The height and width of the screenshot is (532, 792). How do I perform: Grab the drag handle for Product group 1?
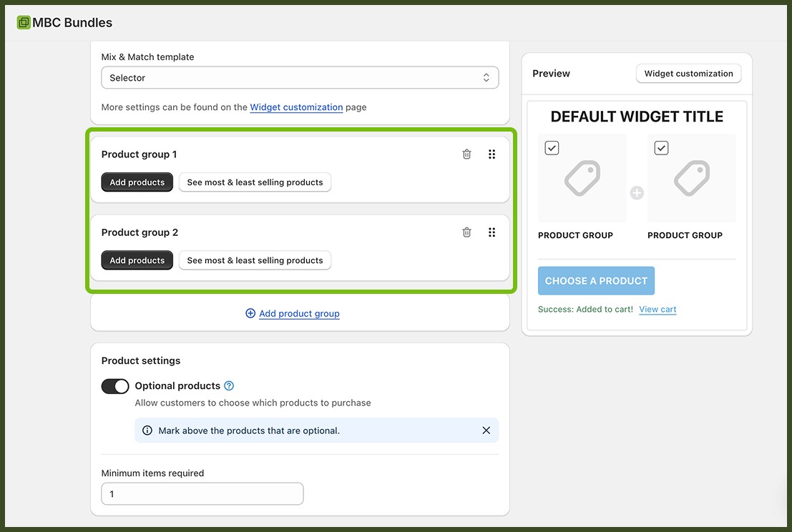(492, 154)
